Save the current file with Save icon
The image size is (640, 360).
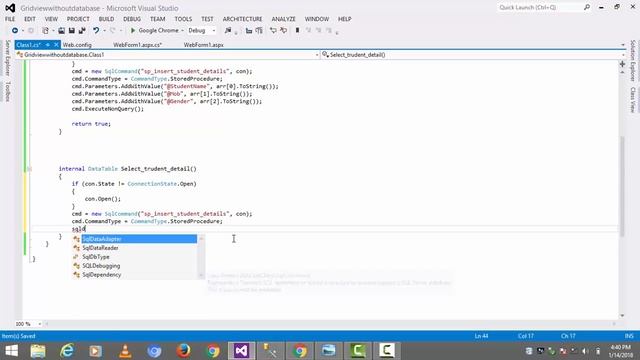[x=71, y=31]
